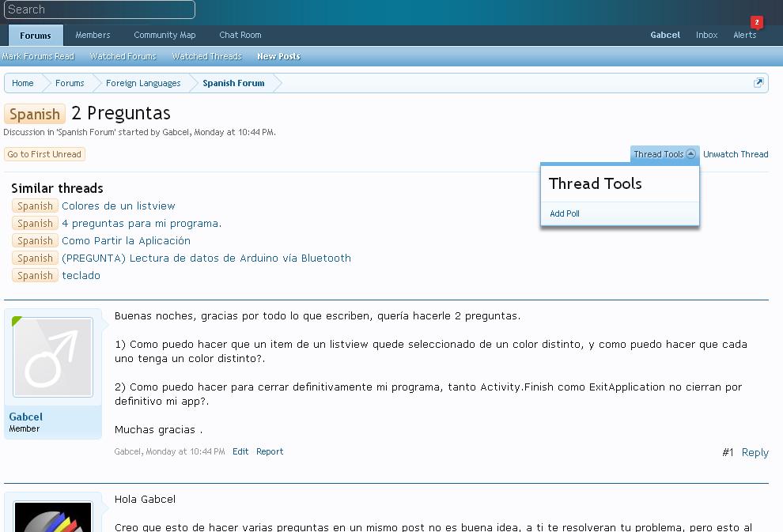783x532 pixels.
Task: Report the first post
Action: tap(270, 451)
